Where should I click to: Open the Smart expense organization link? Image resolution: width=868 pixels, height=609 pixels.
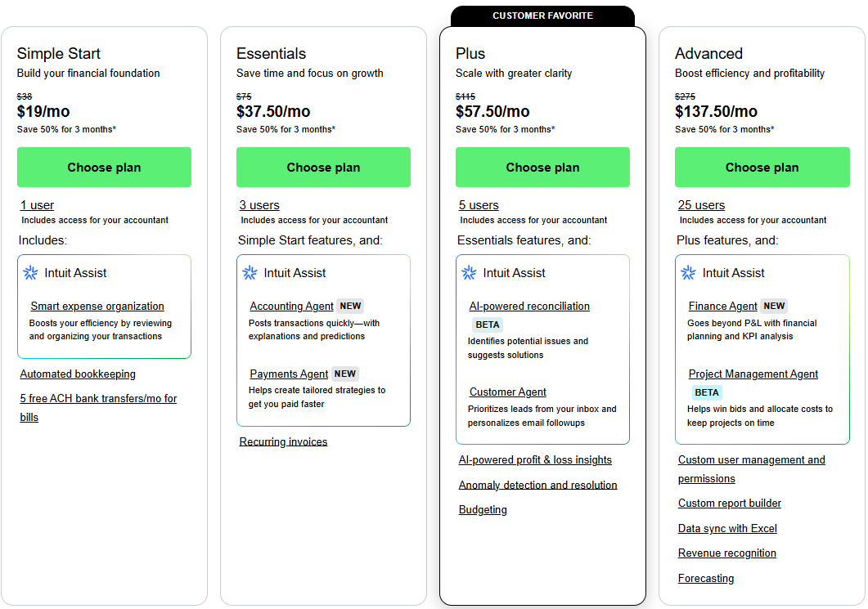click(x=97, y=307)
